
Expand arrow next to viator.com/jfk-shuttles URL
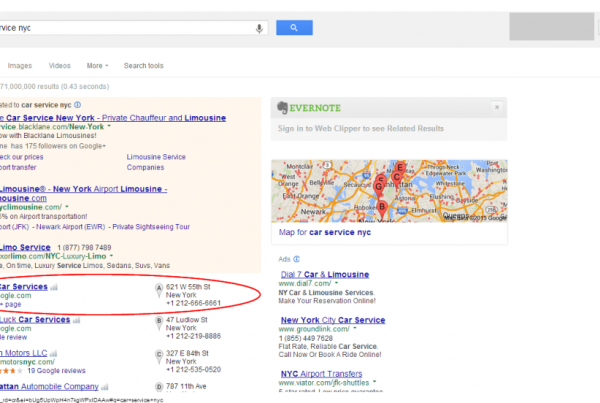click(375, 382)
